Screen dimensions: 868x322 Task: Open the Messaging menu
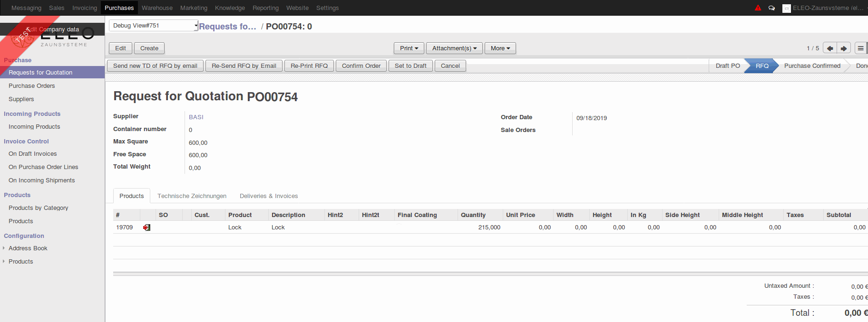coord(26,8)
